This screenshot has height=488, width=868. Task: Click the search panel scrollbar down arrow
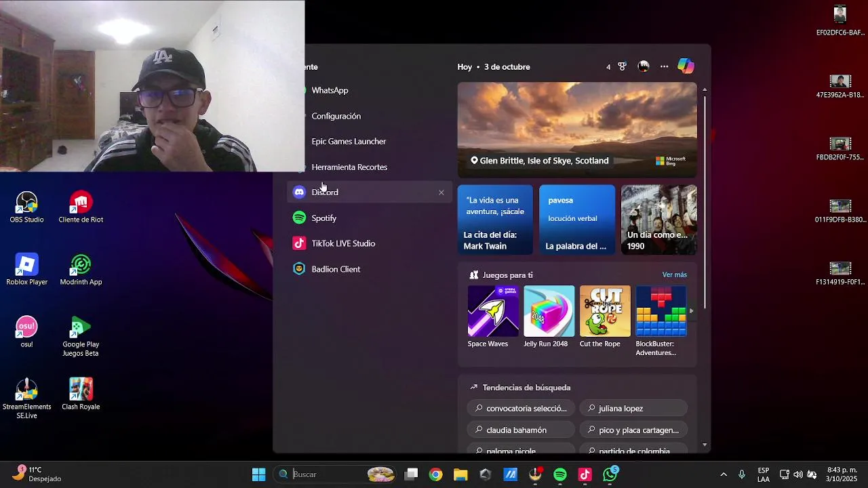[x=705, y=445]
